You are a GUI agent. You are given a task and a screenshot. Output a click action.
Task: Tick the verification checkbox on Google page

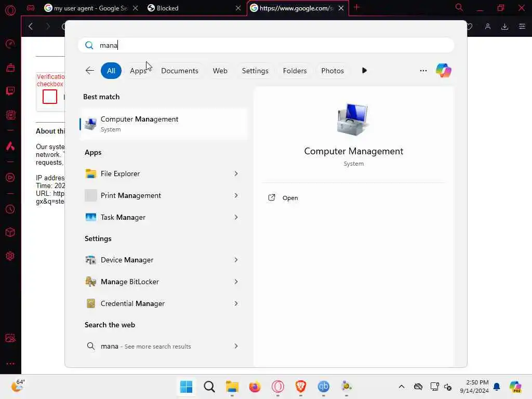pos(50,97)
